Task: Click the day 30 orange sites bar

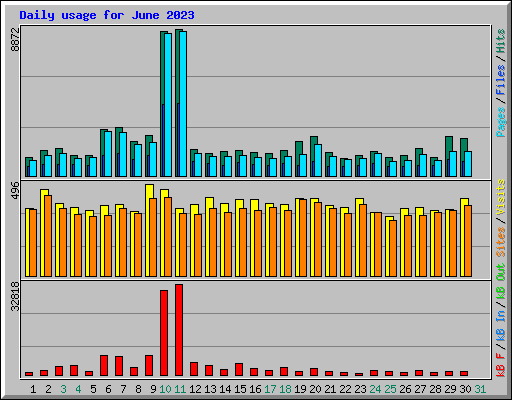Action: [x=468, y=241]
